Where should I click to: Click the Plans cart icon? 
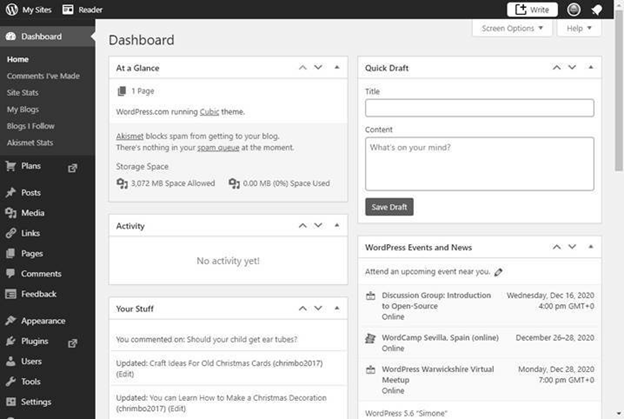coord(11,166)
